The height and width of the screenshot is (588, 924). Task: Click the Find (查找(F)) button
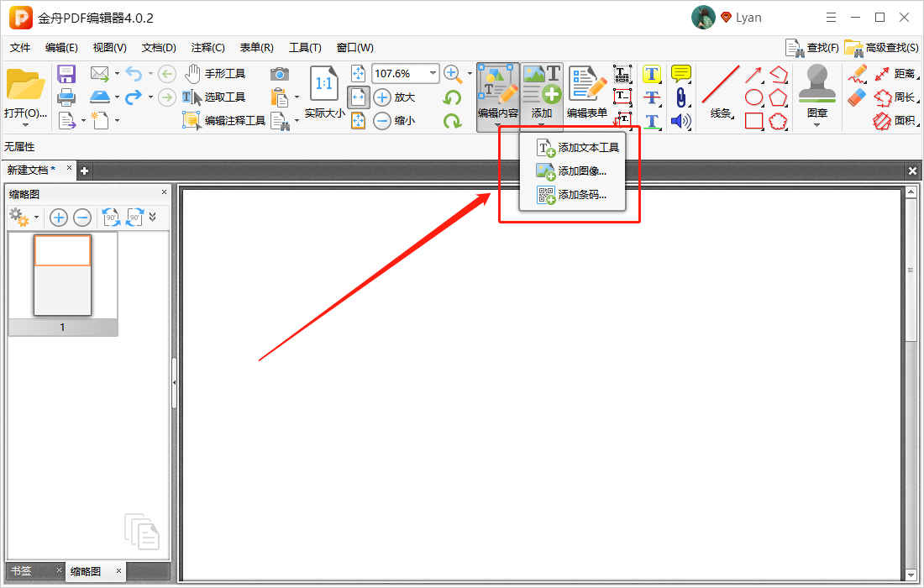pos(812,48)
